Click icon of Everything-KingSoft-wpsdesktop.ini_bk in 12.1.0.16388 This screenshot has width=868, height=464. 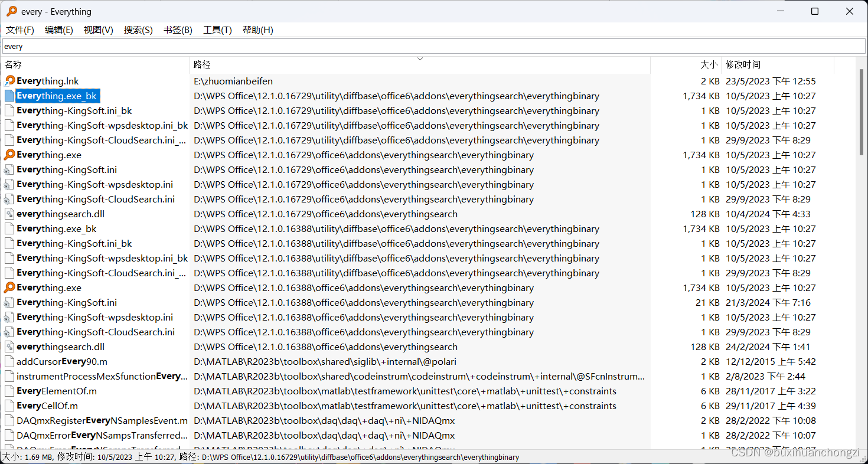[x=9, y=258]
